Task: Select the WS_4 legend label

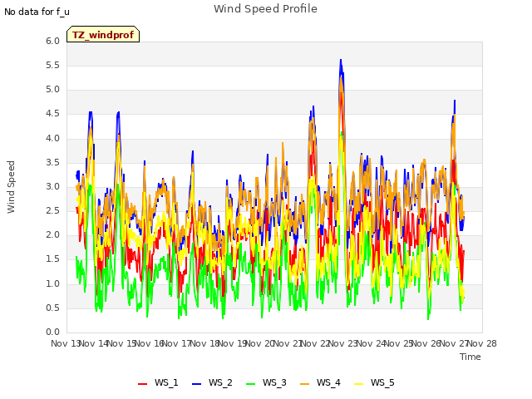Action: click(328, 382)
